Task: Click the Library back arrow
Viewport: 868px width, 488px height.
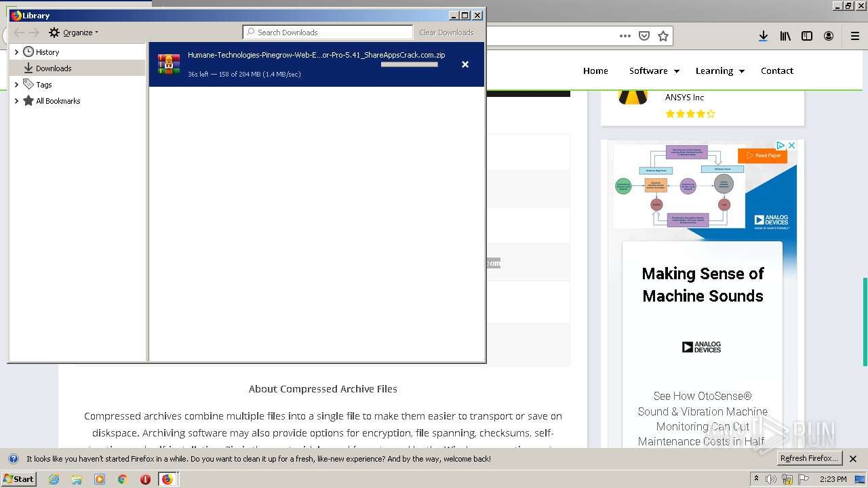Action: 18,33
